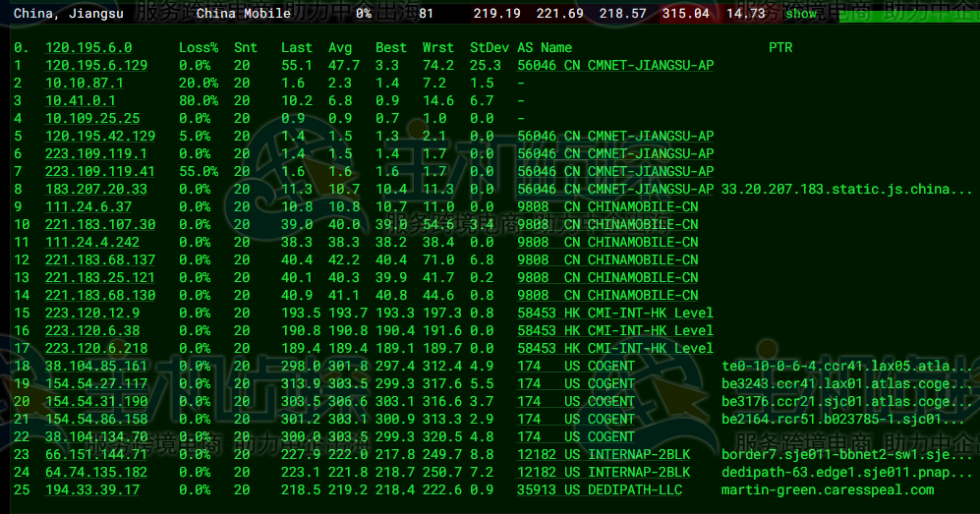Open IP 154.54.31.190
The image size is (980, 514).
[96, 402]
